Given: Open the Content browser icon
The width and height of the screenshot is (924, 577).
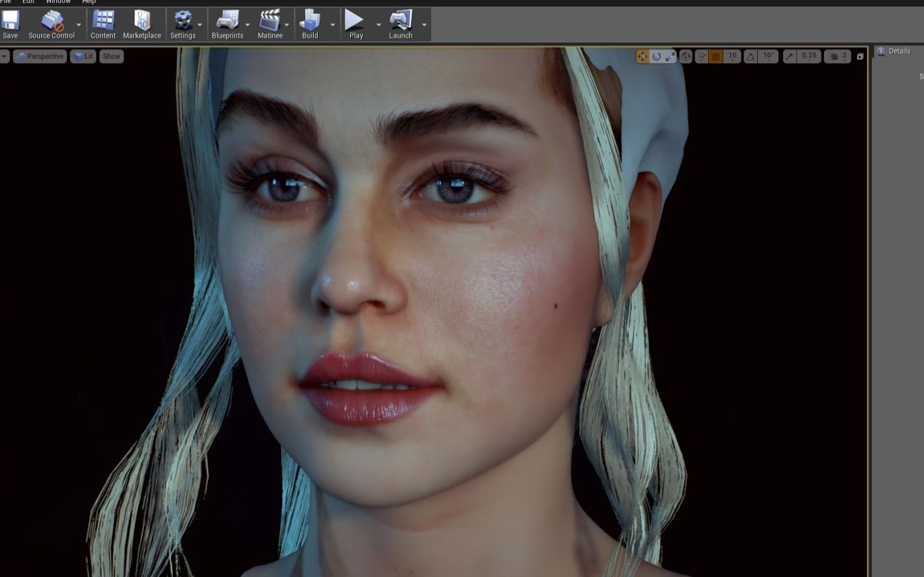Looking at the screenshot, I should [x=103, y=25].
